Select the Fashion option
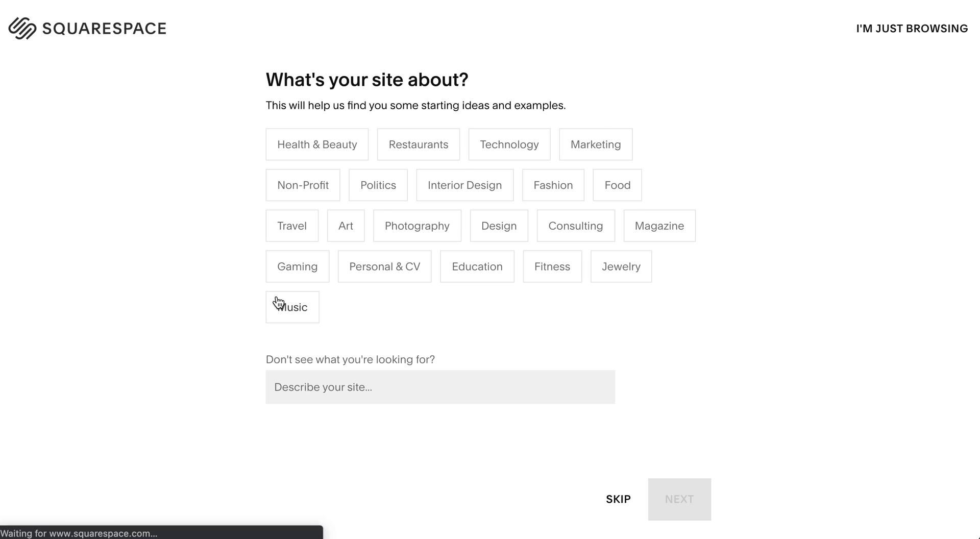Image resolution: width=980 pixels, height=539 pixels. 553,185
